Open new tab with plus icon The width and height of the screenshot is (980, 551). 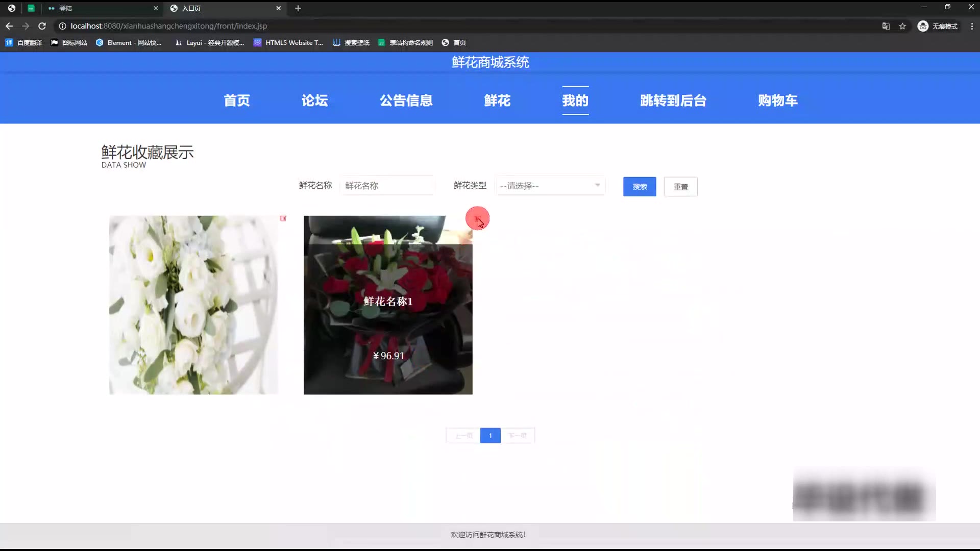(298, 8)
